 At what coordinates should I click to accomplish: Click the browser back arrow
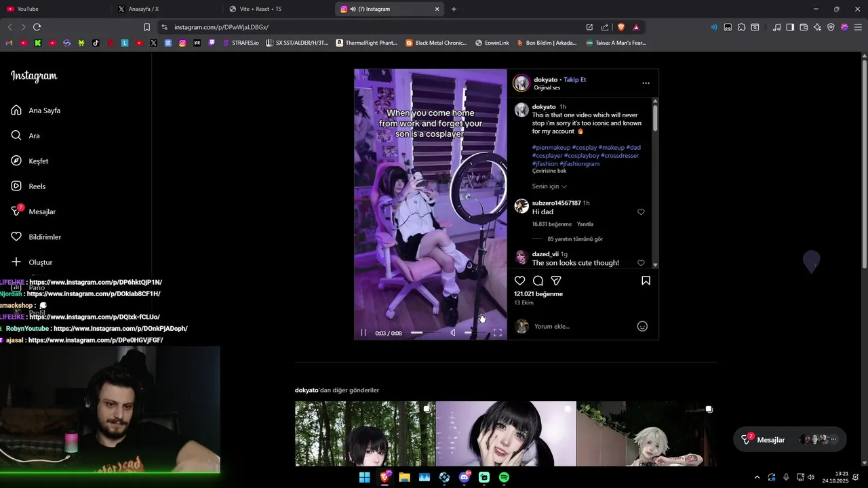click(x=9, y=27)
